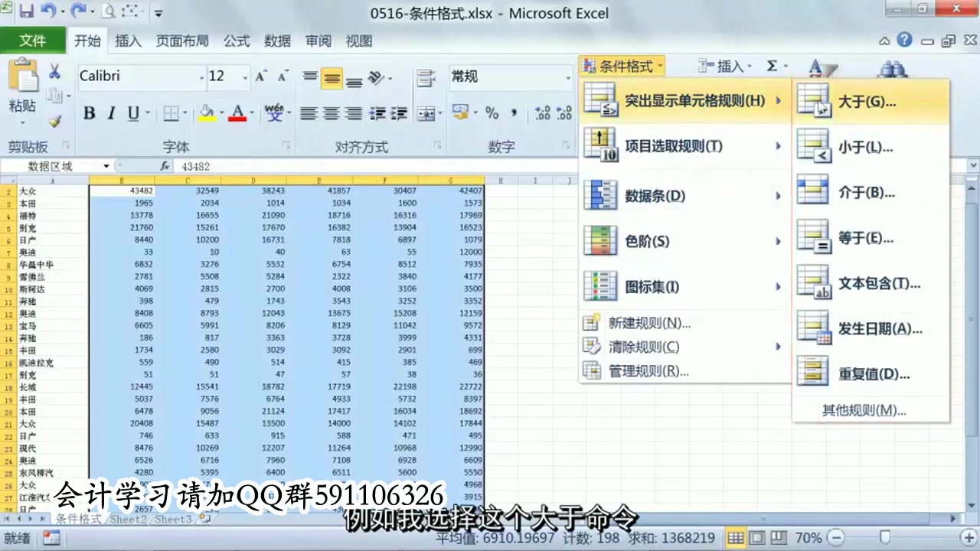Click the Excel Help question mark icon
The width and height of the screenshot is (980, 551).
(x=904, y=40)
